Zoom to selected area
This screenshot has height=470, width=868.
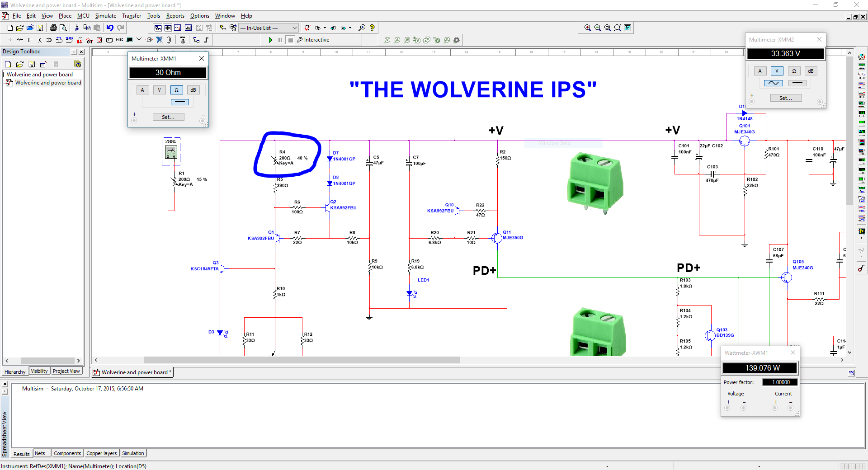(x=608, y=28)
